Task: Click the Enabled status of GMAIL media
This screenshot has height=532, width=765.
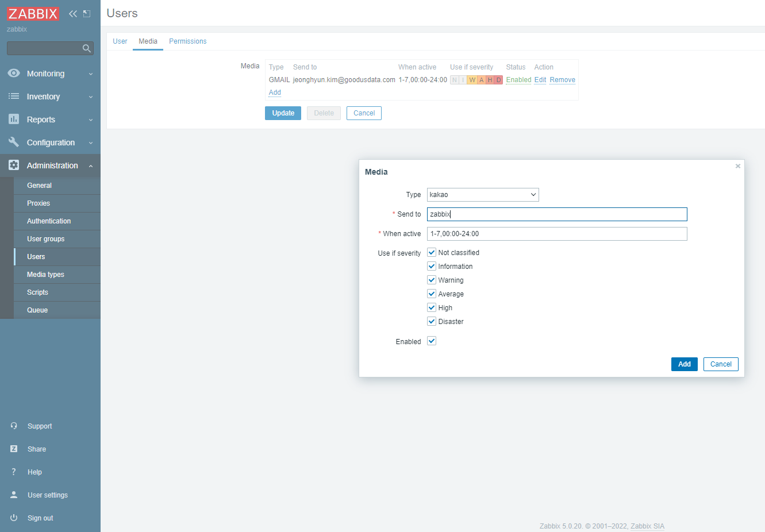Action: [518, 80]
